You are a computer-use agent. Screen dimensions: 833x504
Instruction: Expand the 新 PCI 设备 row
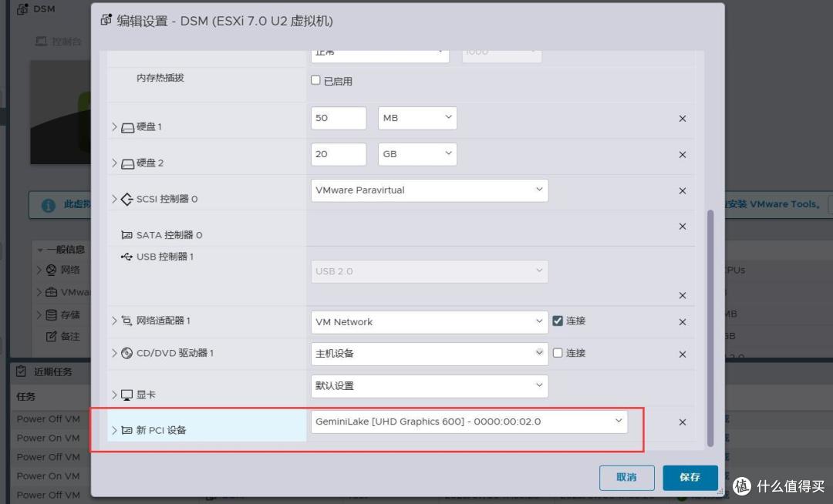[x=114, y=430]
